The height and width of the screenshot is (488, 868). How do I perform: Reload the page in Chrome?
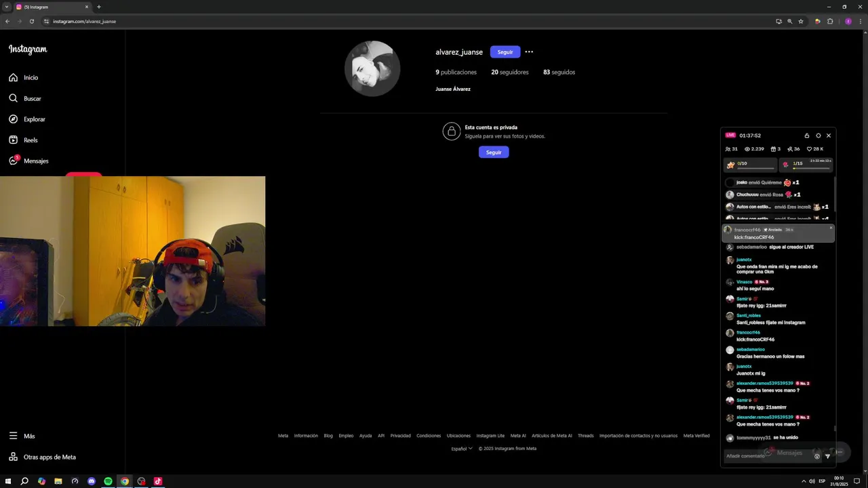[32, 21]
